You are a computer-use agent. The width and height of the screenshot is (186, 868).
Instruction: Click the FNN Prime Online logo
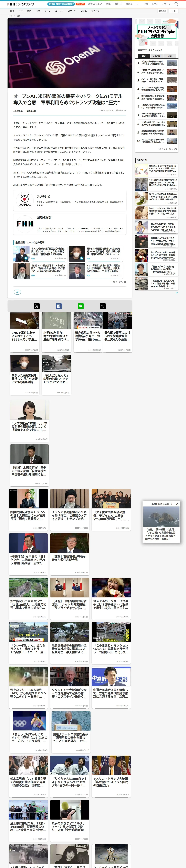tap(21, 4)
